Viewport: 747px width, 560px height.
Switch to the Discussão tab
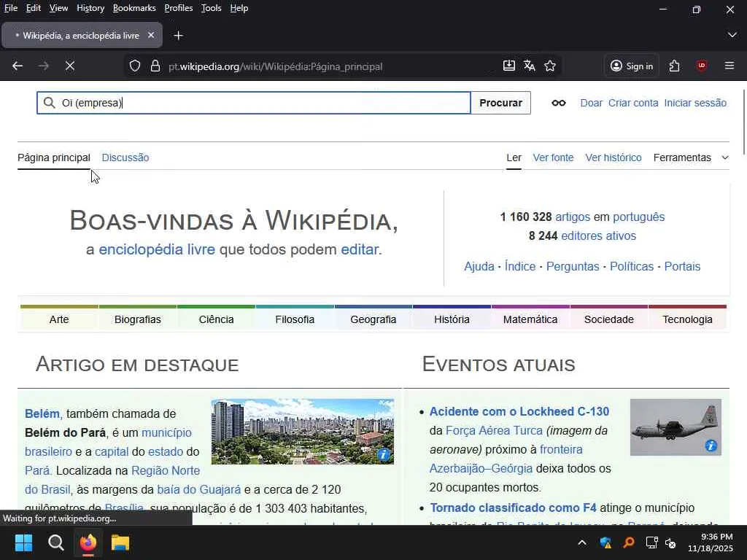[125, 157]
